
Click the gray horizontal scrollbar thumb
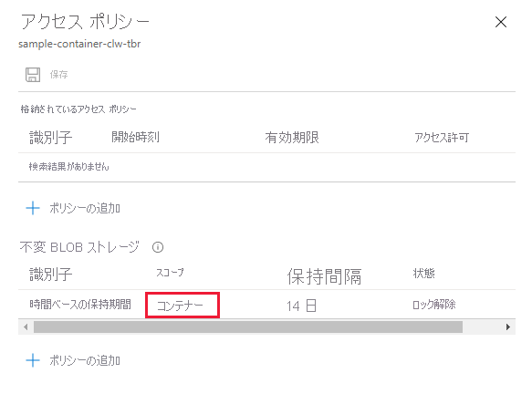coord(248,327)
